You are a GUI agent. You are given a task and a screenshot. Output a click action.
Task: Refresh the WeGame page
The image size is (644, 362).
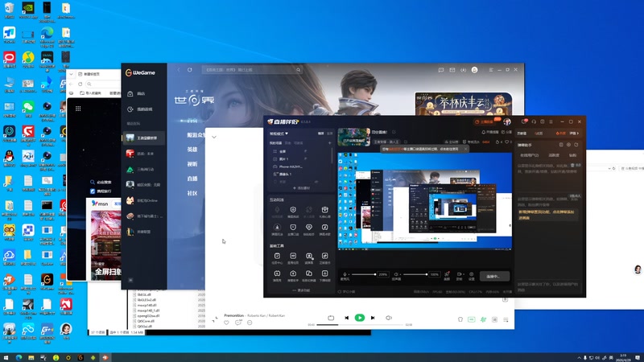point(190,70)
